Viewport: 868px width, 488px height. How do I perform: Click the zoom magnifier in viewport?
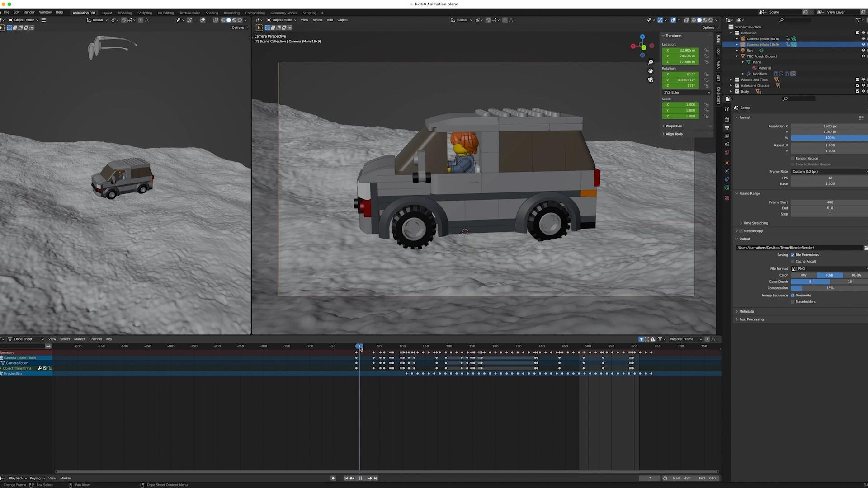point(651,62)
